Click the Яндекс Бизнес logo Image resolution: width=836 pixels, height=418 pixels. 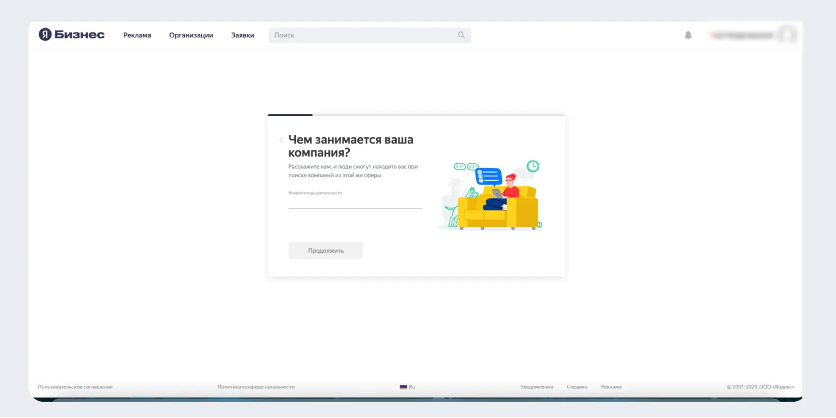71,35
